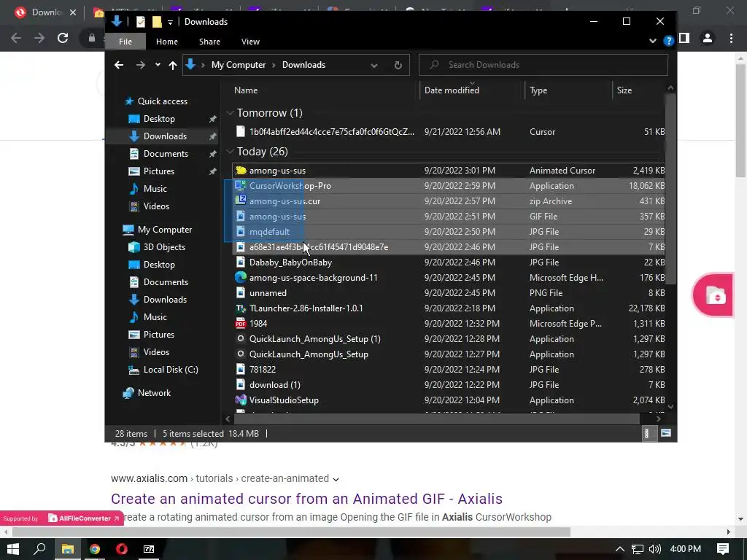Open taskbar Search magnifier

point(40,549)
